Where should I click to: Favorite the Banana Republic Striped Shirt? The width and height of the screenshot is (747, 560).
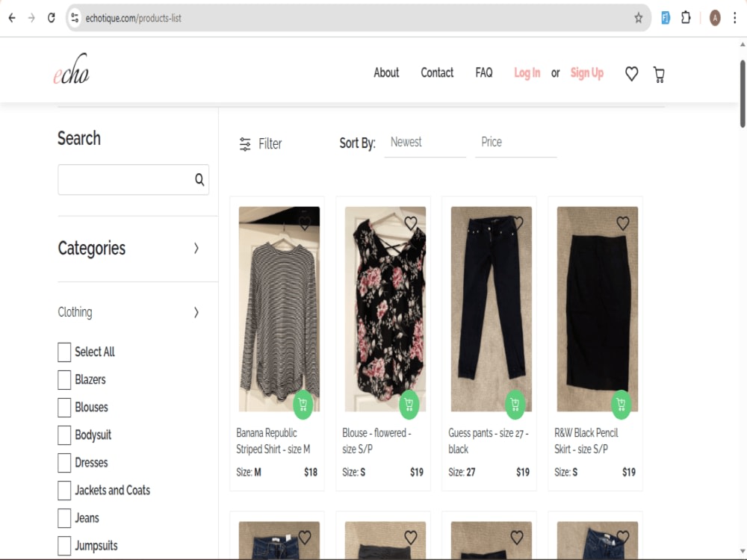point(305,223)
